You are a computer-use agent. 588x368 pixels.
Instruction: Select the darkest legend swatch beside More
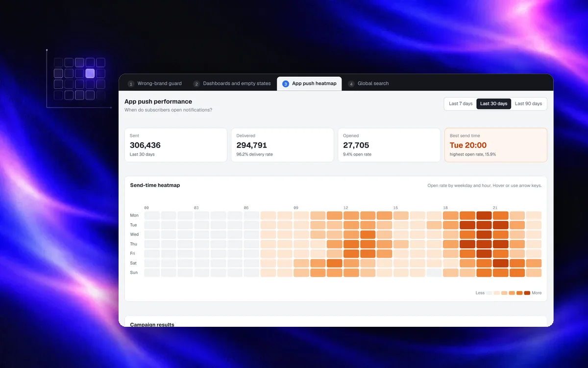[527, 293]
